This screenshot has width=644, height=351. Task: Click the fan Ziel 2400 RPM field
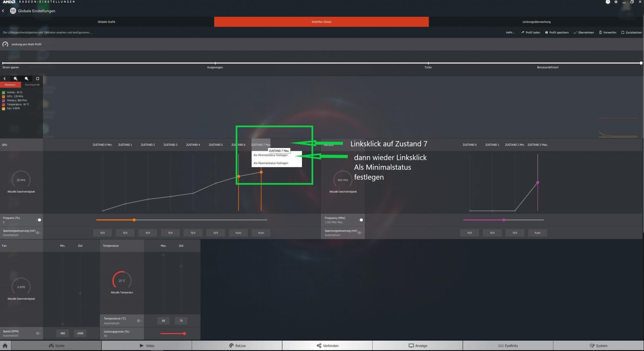click(x=80, y=333)
